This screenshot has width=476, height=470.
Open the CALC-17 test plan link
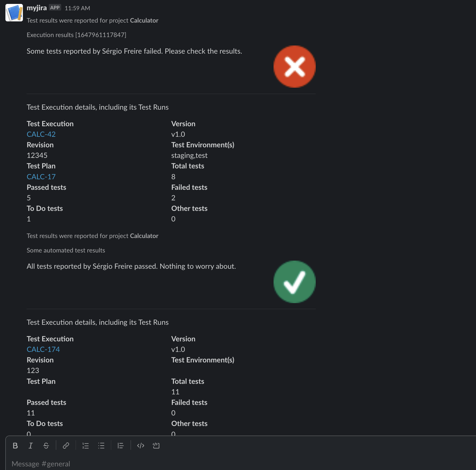pos(41,177)
